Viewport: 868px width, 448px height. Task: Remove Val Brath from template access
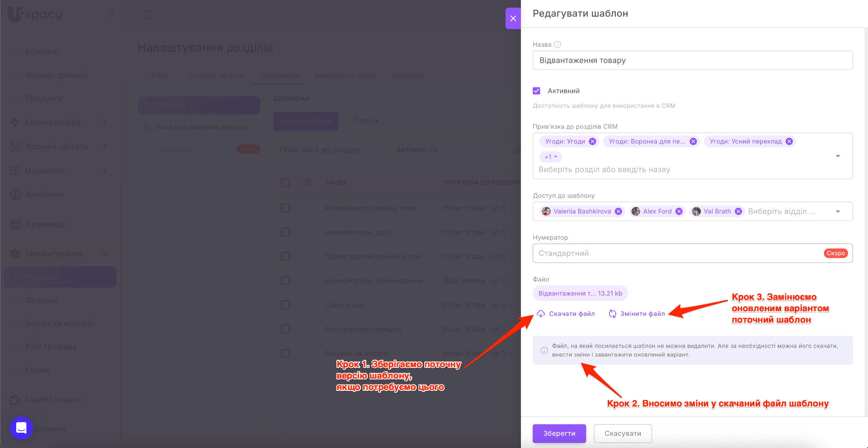[738, 211]
